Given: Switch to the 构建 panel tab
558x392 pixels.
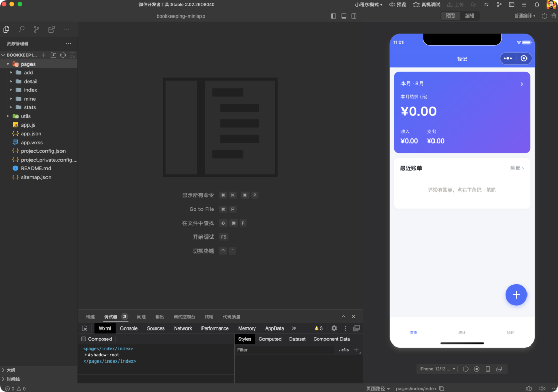Looking at the screenshot, I should coord(90,317).
